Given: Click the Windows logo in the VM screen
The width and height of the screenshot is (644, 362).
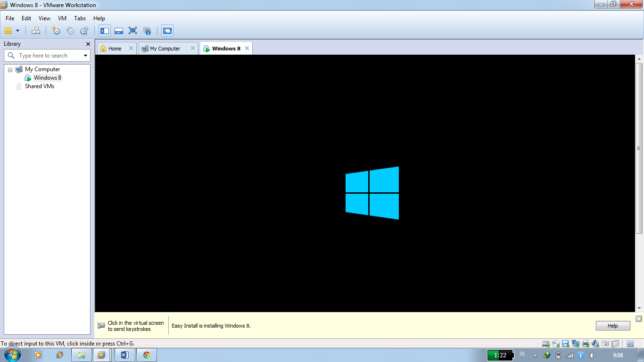Looking at the screenshot, I should [x=372, y=193].
